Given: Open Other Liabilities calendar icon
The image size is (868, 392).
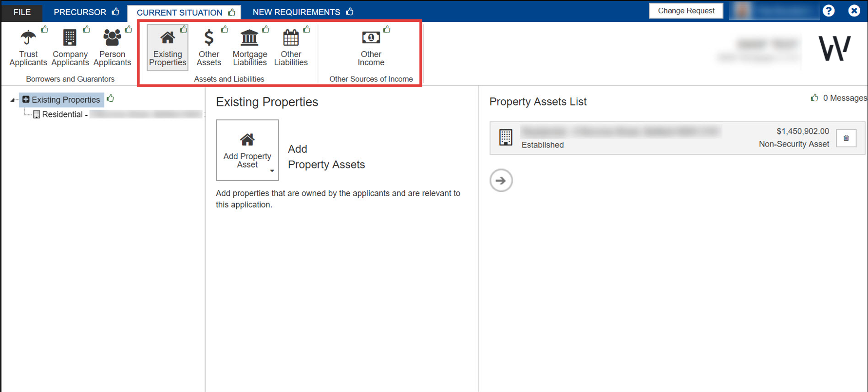Looking at the screenshot, I should coord(291,37).
